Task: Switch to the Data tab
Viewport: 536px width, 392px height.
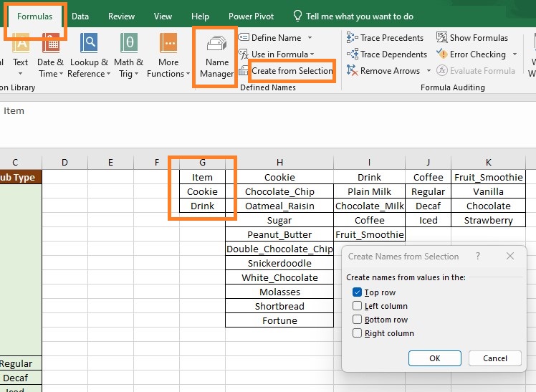Action: pyautogui.click(x=80, y=16)
